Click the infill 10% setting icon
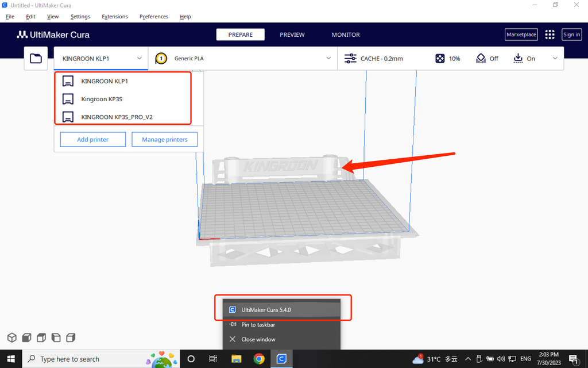This screenshot has height=368, width=588. 440,59
